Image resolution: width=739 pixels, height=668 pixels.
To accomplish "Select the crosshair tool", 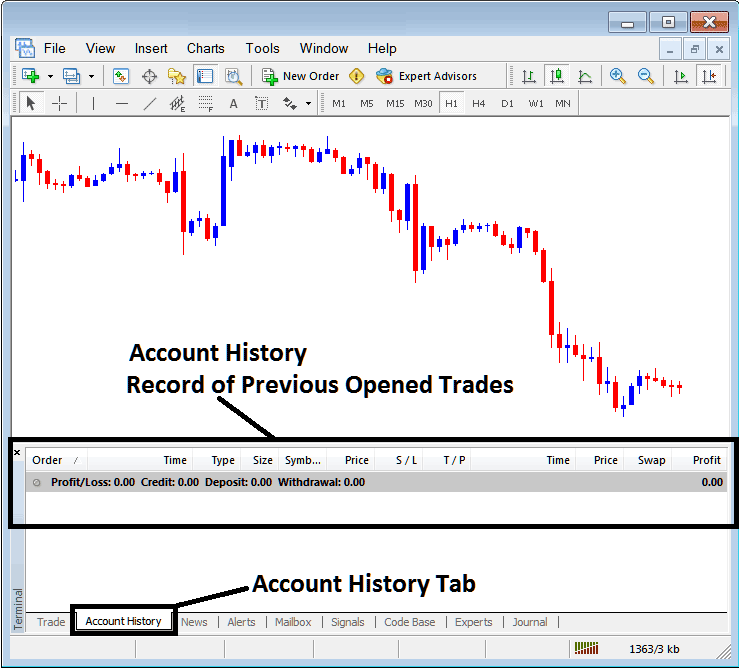I will pyautogui.click(x=59, y=103).
